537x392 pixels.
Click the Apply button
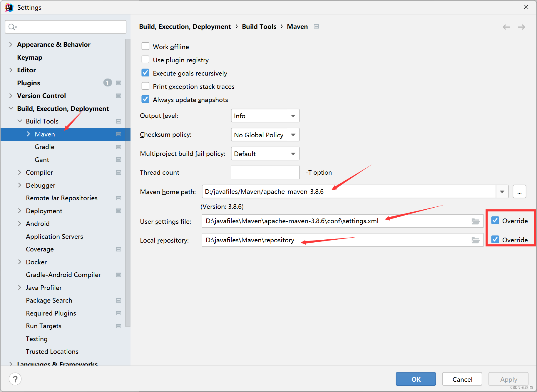pos(508,379)
